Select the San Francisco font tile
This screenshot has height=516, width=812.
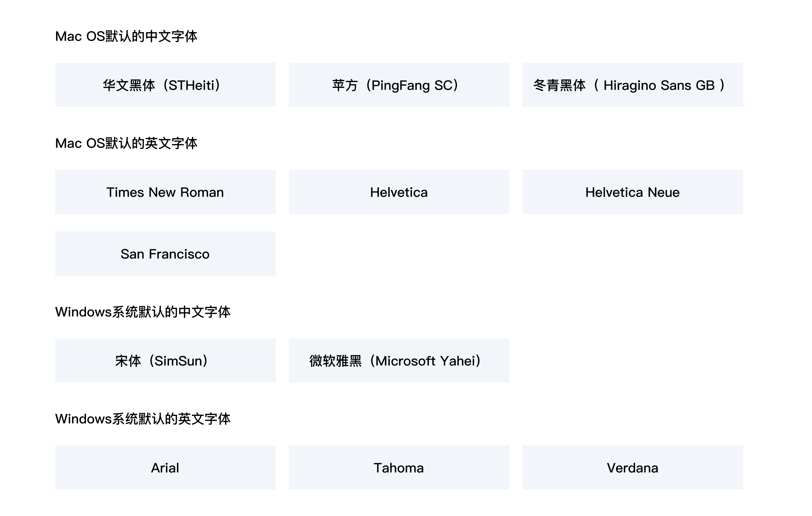[x=165, y=254]
